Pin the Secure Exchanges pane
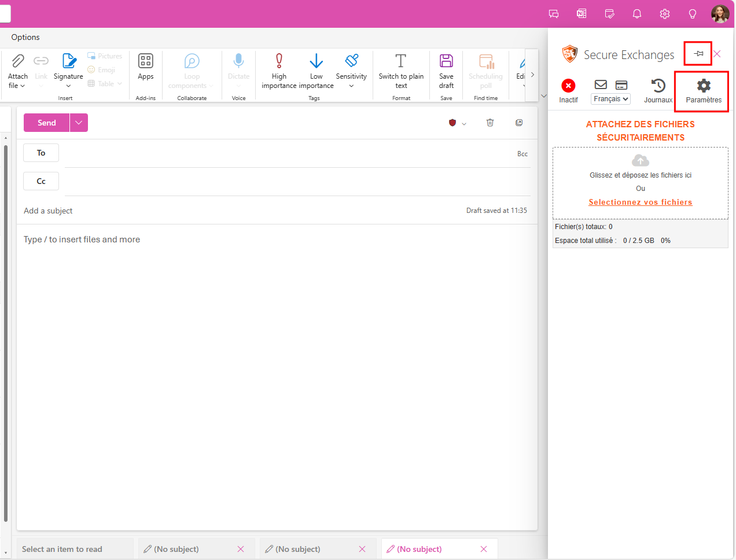Viewport: 736px width, 560px height. point(699,54)
